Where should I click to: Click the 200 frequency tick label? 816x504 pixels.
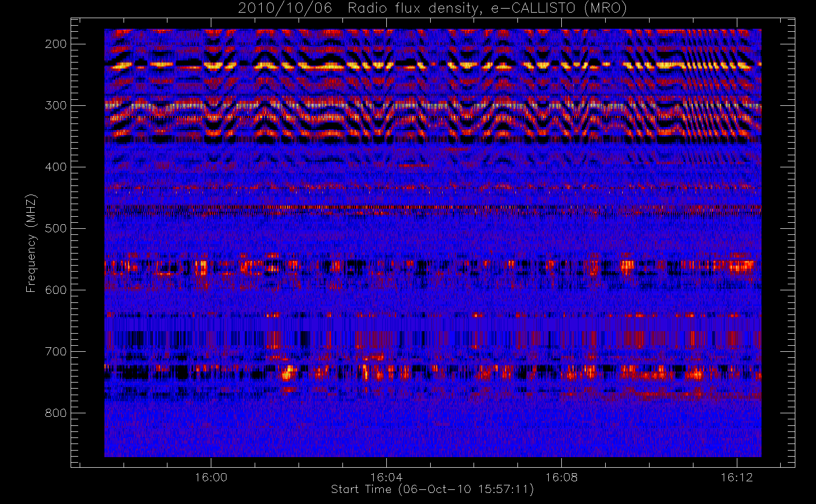click(x=55, y=44)
